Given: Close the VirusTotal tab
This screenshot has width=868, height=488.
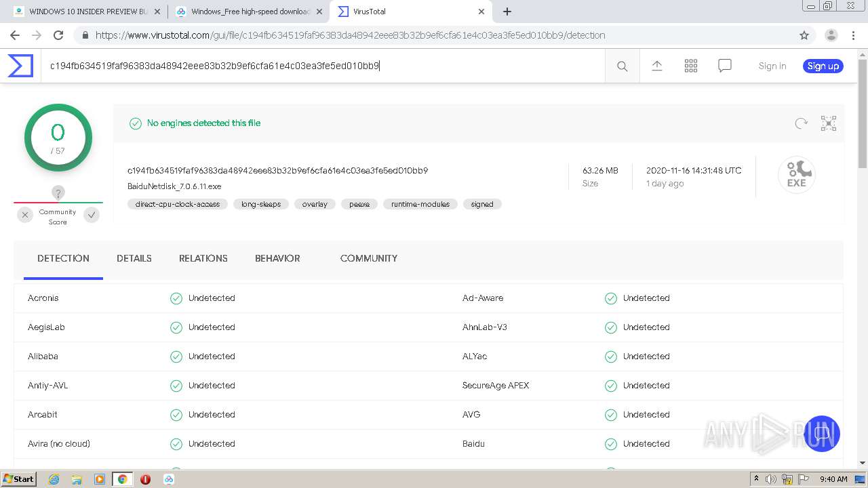Looking at the screenshot, I should (481, 12).
